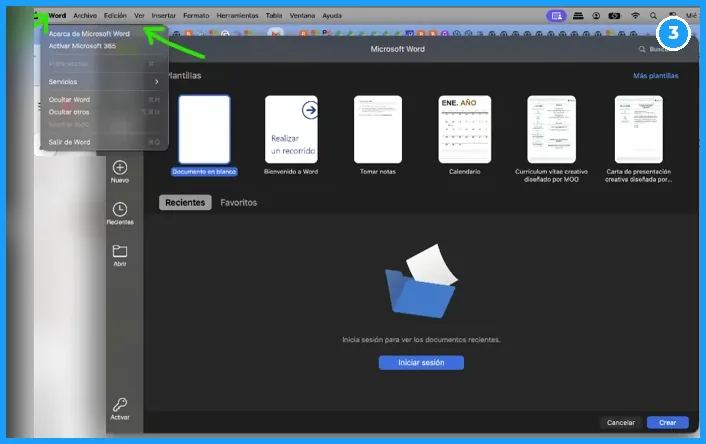Viewport: 706px width, 444px height.
Task: Click the Cancelar button
Action: coord(620,422)
